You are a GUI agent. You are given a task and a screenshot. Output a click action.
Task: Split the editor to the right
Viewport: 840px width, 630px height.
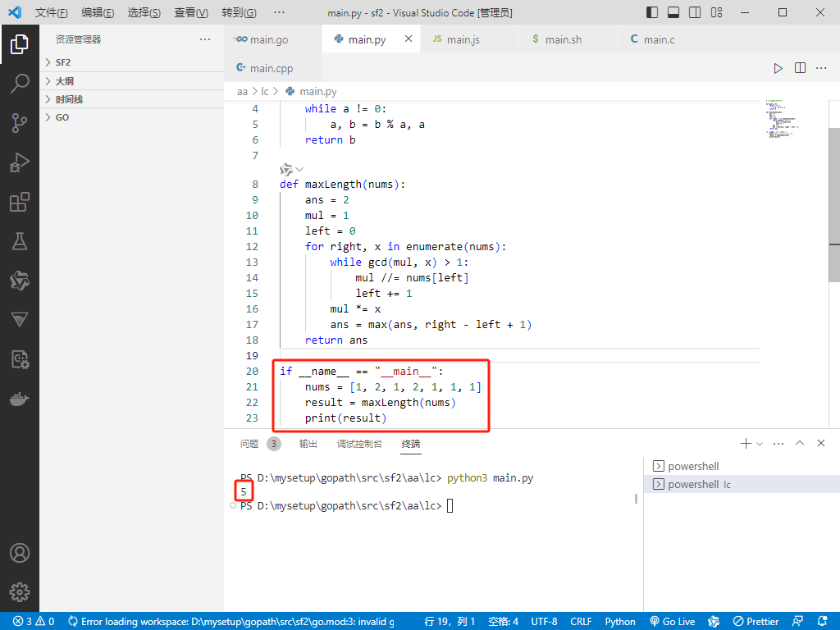[800, 68]
